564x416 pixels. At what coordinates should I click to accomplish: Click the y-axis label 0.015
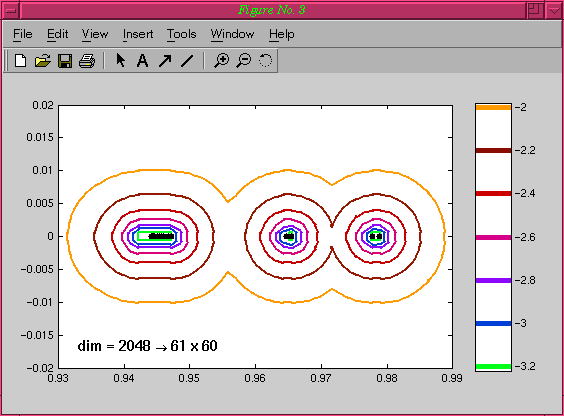[x=40, y=137]
